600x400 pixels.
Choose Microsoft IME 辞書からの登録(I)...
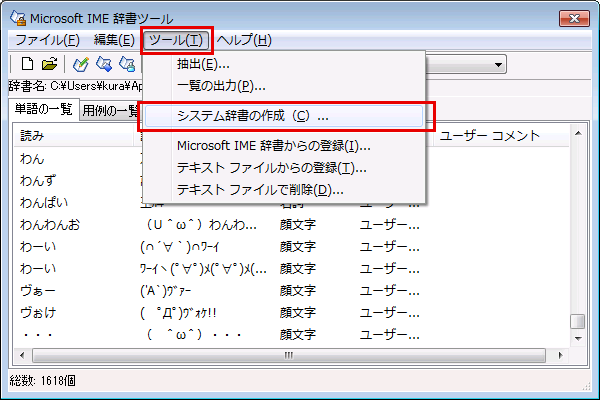click(x=284, y=145)
